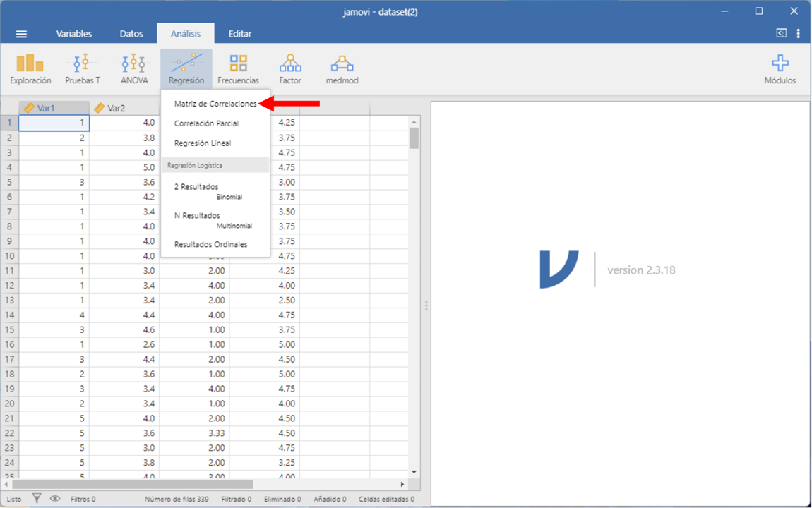Open the three-dot options menu
The width and height of the screenshot is (812, 508).
(799, 33)
